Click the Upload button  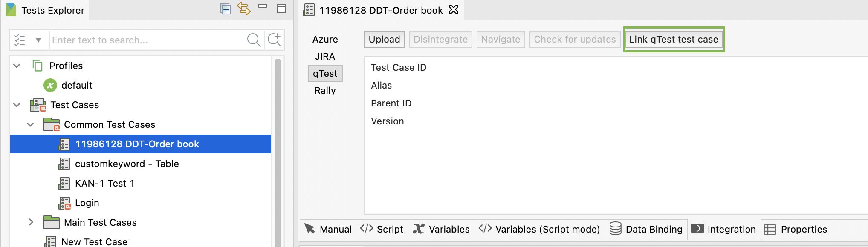tap(384, 40)
